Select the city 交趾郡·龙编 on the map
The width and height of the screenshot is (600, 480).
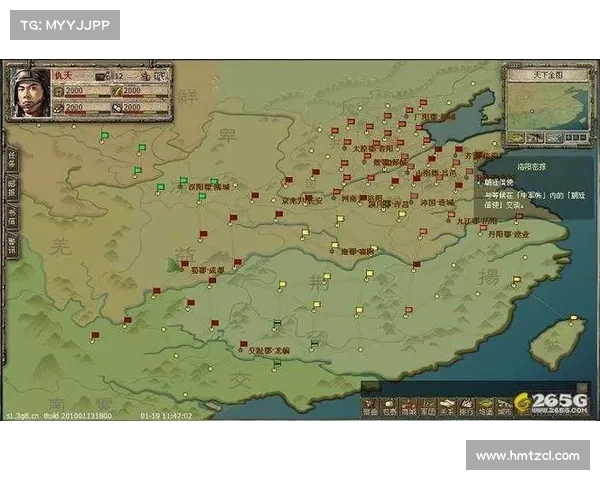tap(269, 350)
